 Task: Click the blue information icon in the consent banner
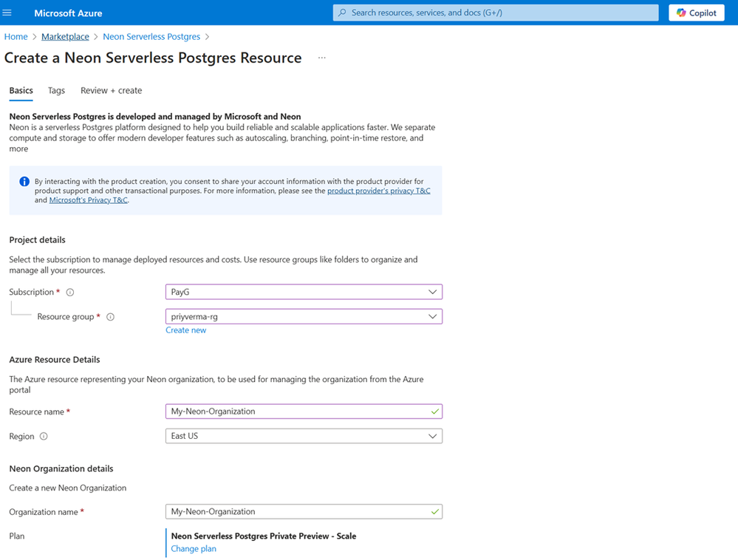[24, 182]
